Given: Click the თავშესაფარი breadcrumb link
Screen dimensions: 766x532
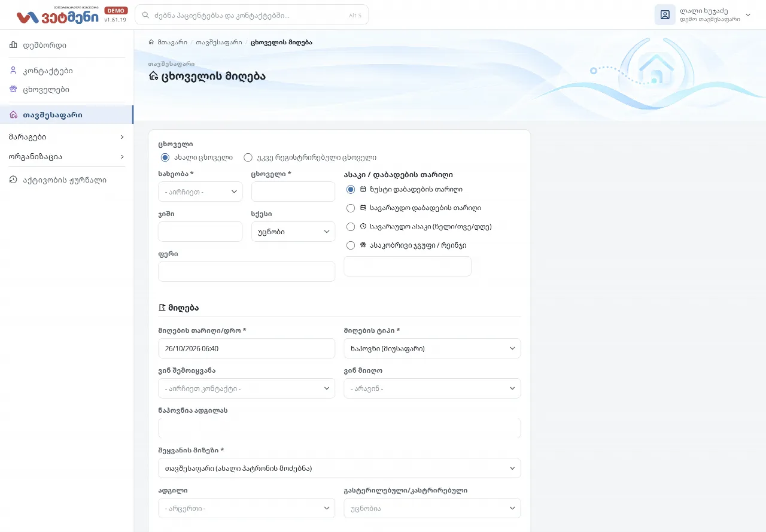Looking at the screenshot, I should [x=219, y=42].
